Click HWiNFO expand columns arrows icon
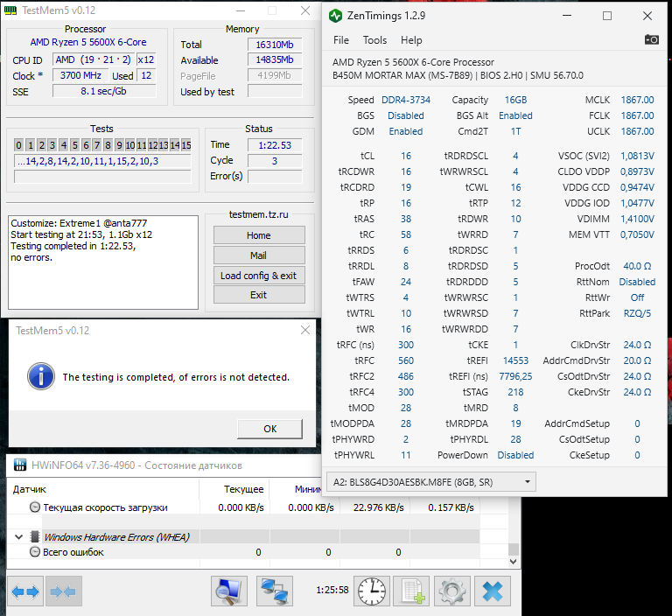Screen dimensions: 672x616 [25, 591]
